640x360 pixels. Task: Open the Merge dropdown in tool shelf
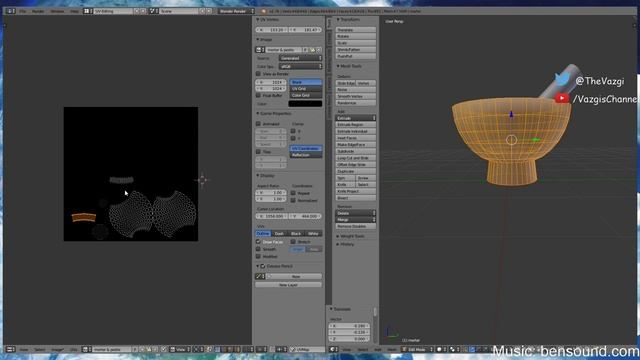pos(356,220)
